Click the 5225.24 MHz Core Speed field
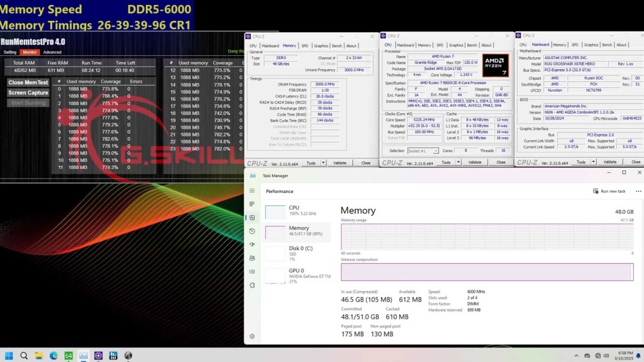This screenshot has width=644, height=362. (424, 120)
